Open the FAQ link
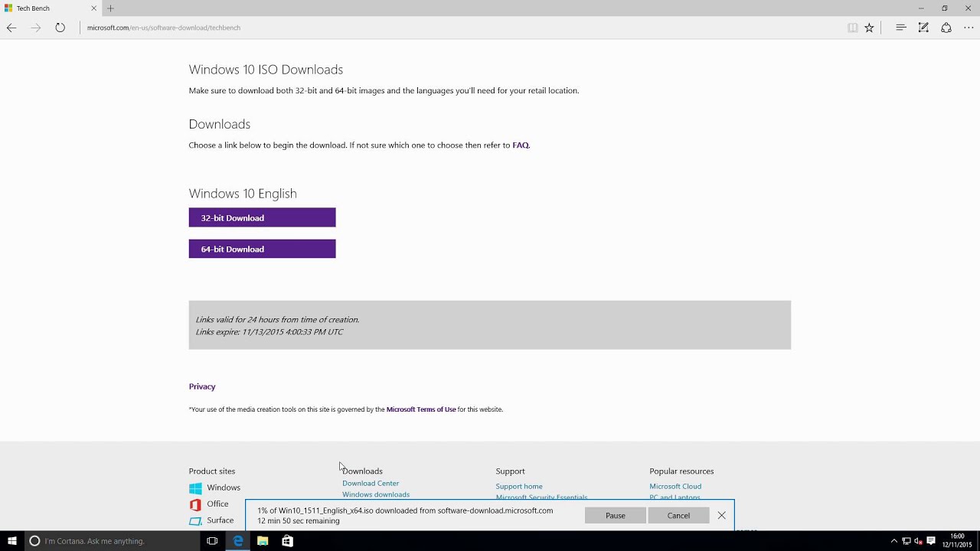The width and height of the screenshot is (980, 551). [x=521, y=145]
